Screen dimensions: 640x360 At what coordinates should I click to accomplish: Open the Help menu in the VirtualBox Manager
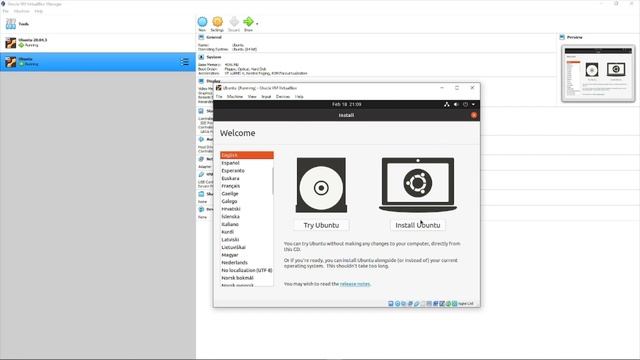pos(38,11)
